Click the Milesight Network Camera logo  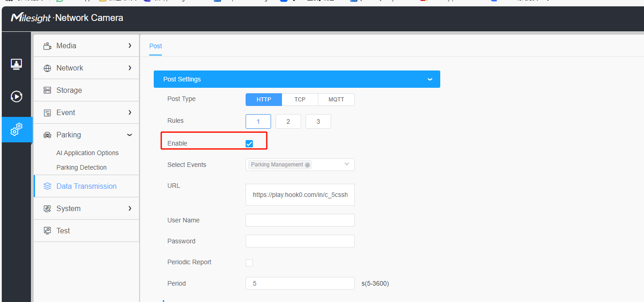click(67, 18)
